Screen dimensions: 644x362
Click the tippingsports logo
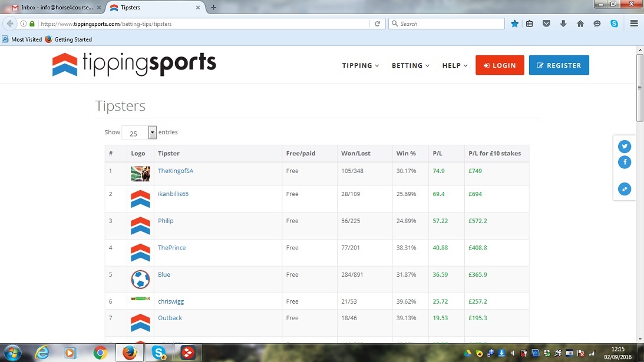pos(134,64)
